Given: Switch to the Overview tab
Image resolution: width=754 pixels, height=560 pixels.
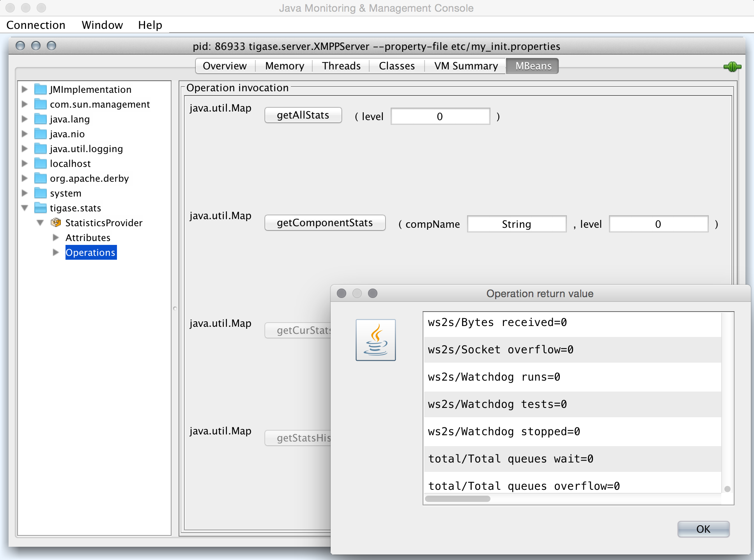Looking at the screenshot, I should coord(225,66).
